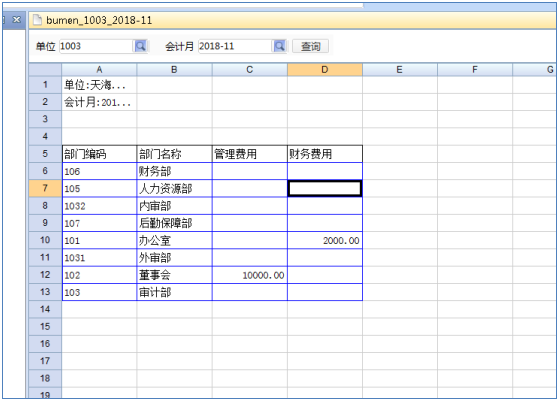Click the 查询 button
The image size is (558, 400).
coord(310,46)
